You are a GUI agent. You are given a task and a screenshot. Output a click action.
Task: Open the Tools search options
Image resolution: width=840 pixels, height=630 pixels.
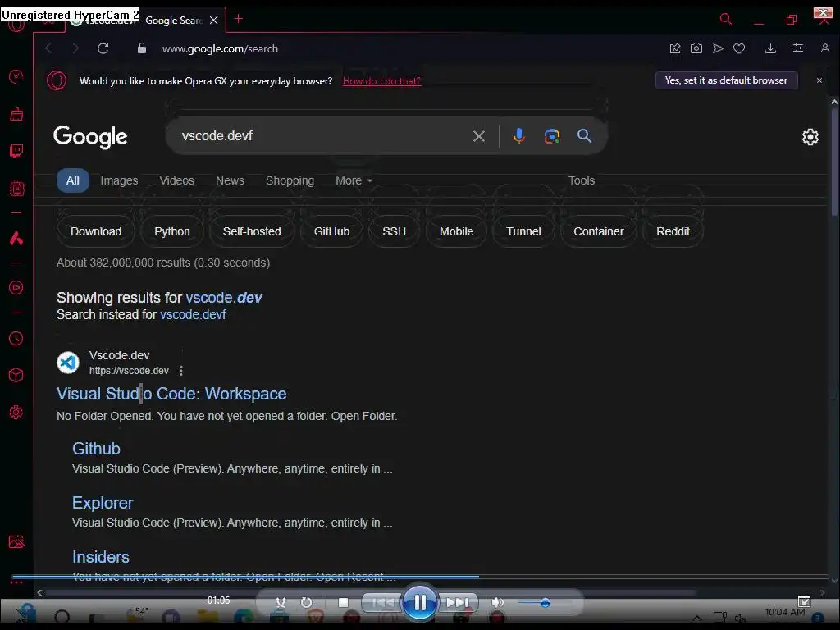[x=582, y=181]
